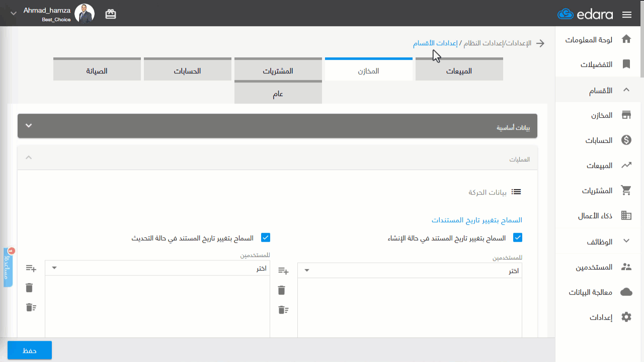Open التفضيلات bookmark icon in sidebar

626,64
